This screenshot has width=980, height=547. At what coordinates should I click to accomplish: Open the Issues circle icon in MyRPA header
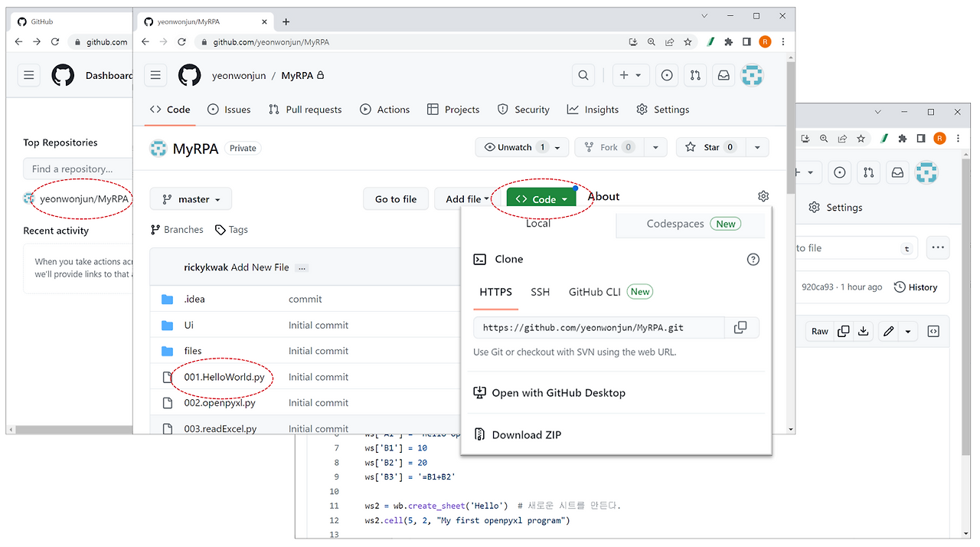[x=667, y=75]
